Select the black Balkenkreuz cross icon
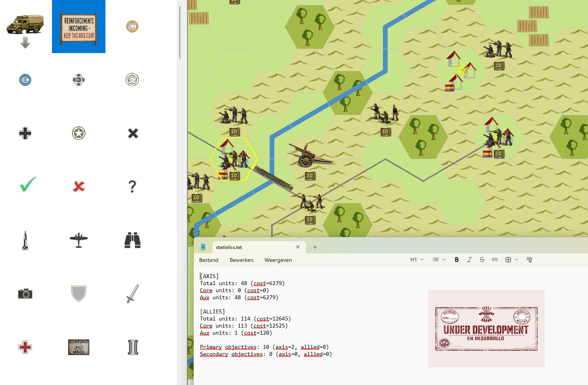 coord(25,133)
